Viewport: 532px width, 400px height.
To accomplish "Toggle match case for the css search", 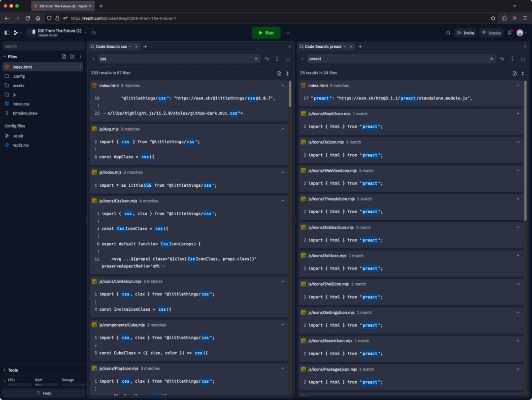I will pos(266,58).
